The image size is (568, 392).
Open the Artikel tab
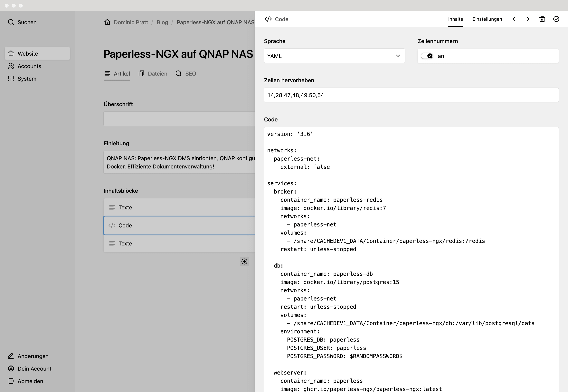tap(117, 73)
